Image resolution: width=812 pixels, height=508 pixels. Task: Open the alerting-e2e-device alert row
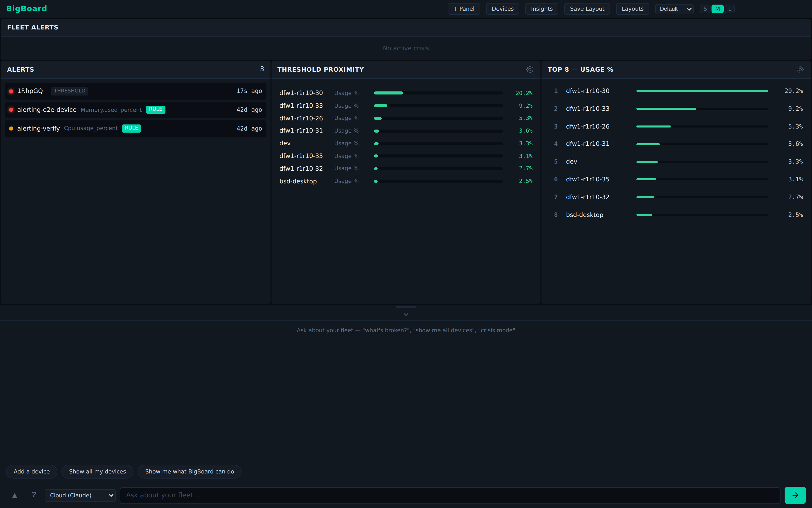point(136,110)
